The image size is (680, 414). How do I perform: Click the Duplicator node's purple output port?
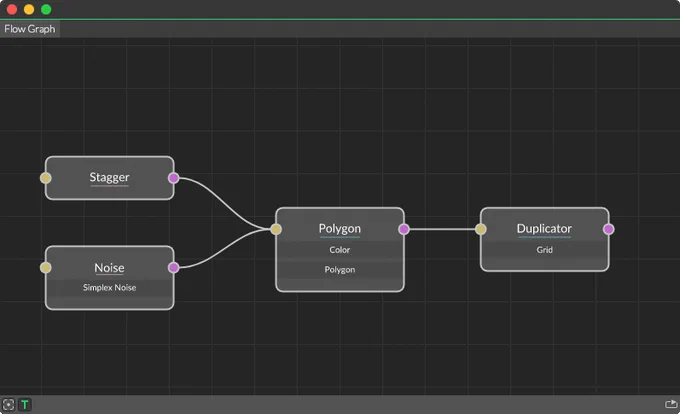pyautogui.click(x=608, y=229)
